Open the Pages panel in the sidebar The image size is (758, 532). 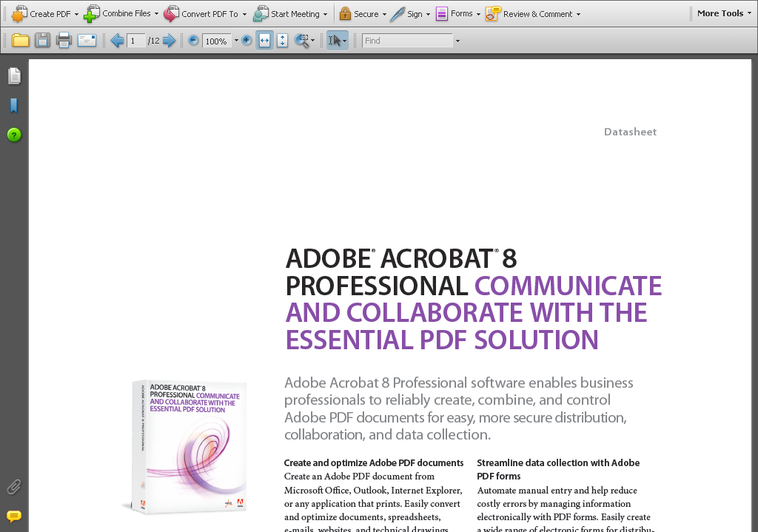[14, 76]
